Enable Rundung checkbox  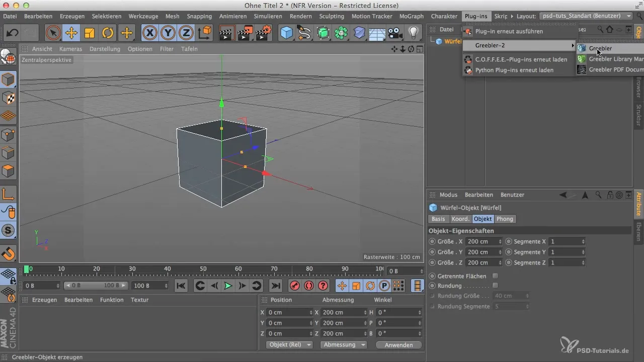click(x=495, y=286)
